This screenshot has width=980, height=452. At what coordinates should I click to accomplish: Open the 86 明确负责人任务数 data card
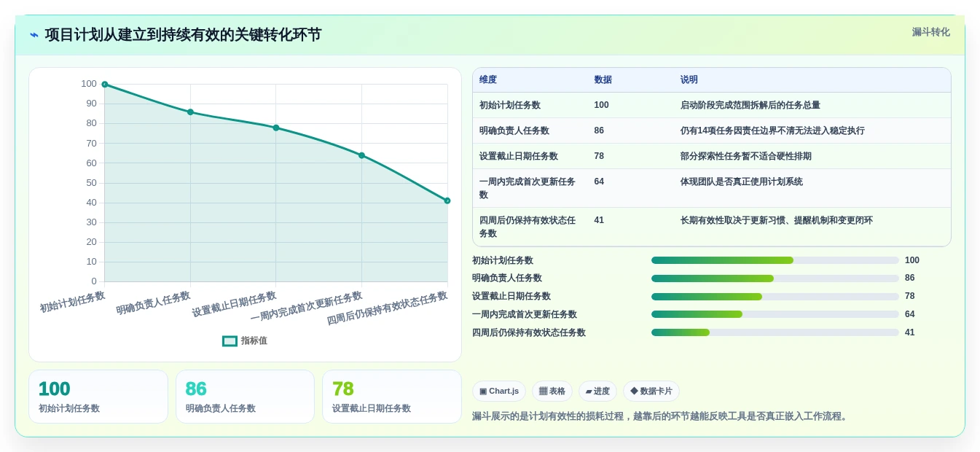click(245, 397)
